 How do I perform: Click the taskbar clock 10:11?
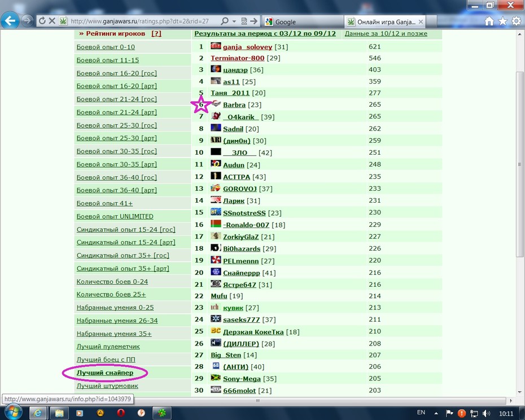(x=506, y=414)
